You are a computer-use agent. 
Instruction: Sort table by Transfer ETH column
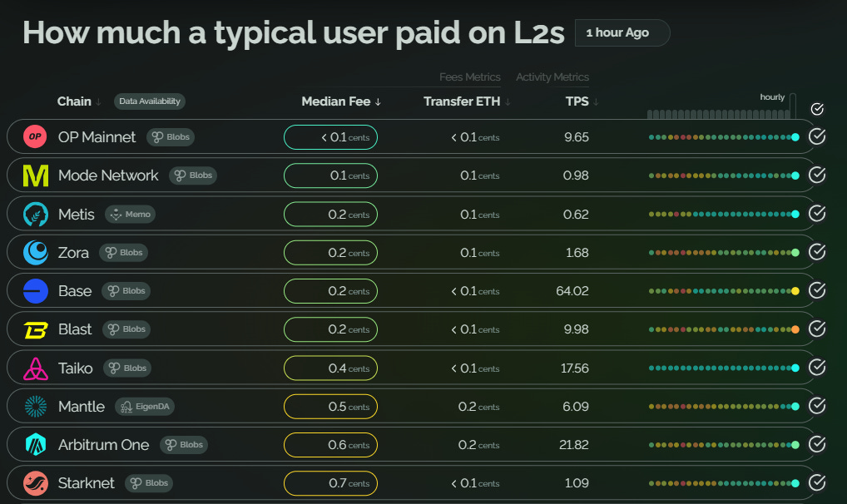pos(467,101)
